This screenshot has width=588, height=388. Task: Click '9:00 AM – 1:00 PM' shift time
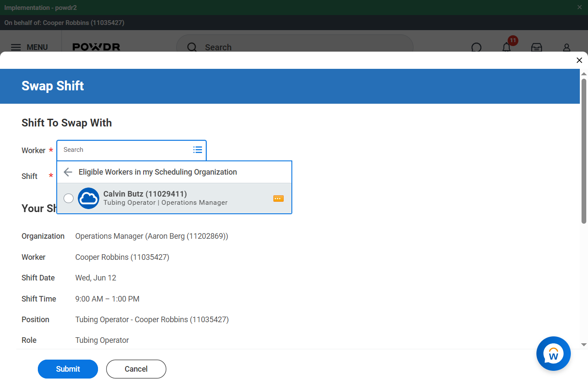tap(107, 299)
